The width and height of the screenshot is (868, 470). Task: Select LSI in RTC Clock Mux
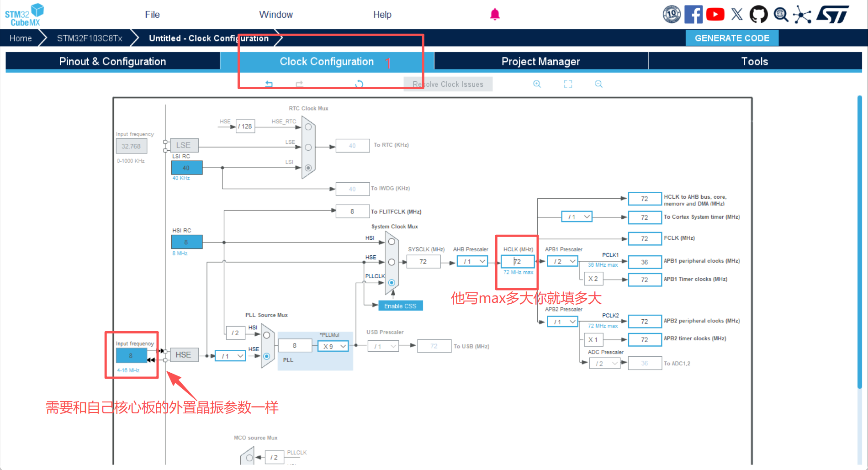(308, 168)
